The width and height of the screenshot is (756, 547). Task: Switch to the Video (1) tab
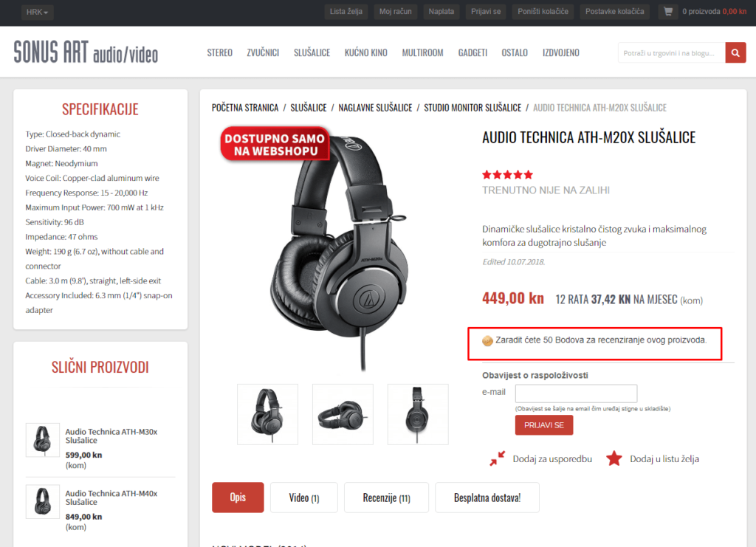click(303, 498)
